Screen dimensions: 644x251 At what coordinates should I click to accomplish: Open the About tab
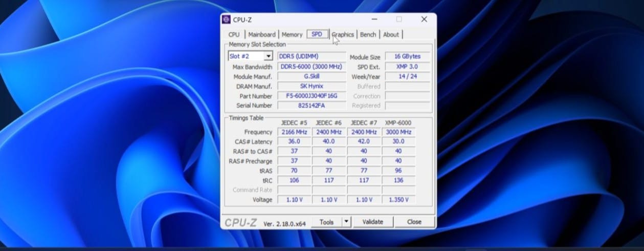[391, 34]
